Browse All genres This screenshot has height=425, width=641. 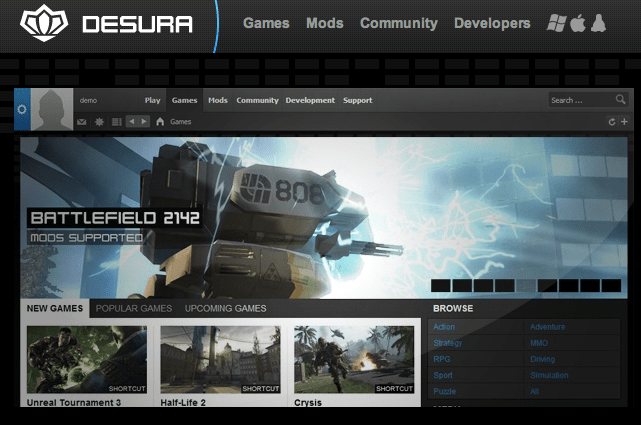tap(534, 391)
